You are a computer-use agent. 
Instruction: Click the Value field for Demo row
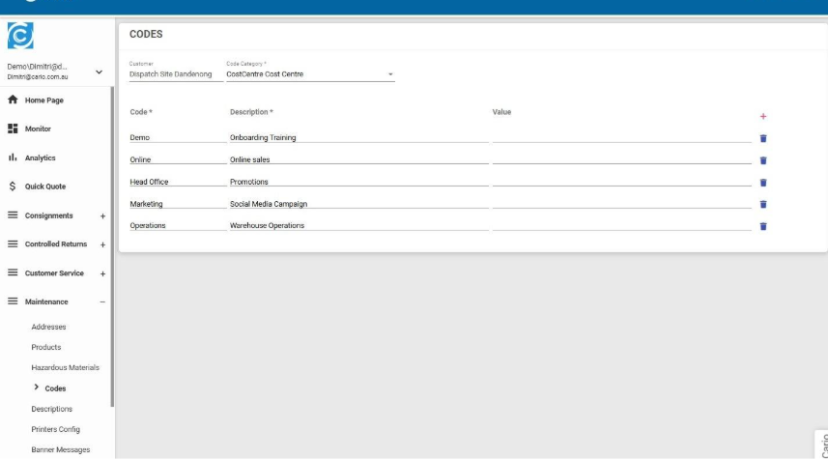621,138
